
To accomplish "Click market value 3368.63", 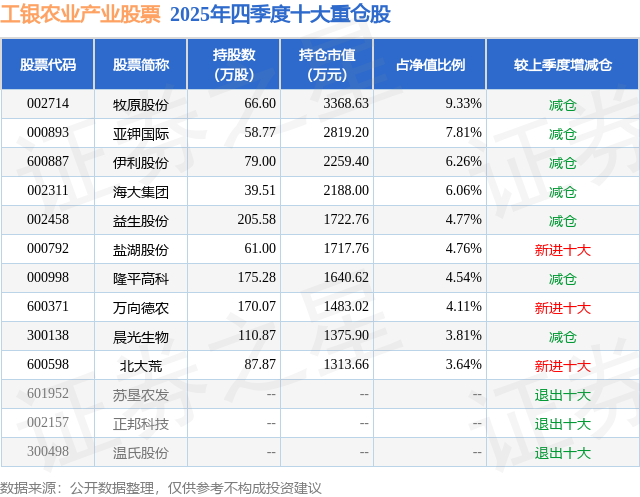I will pyautogui.click(x=346, y=104).
